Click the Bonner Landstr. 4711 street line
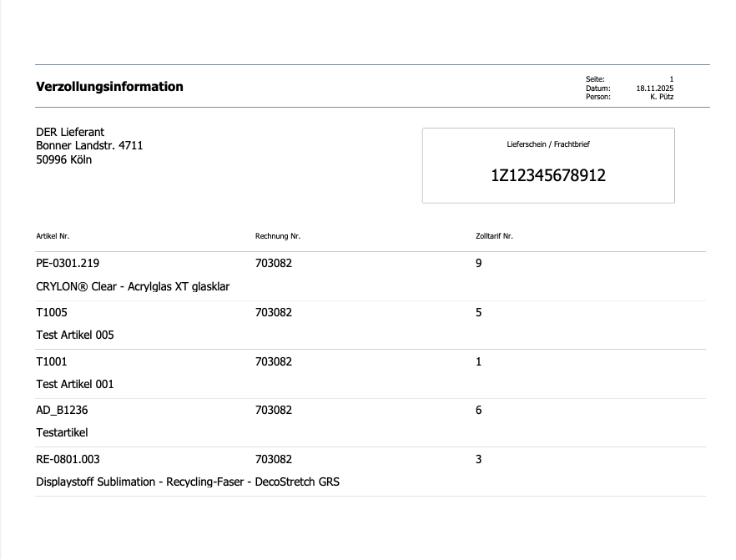Viewport: 736px width, 560px height. (x=89, y=145)
